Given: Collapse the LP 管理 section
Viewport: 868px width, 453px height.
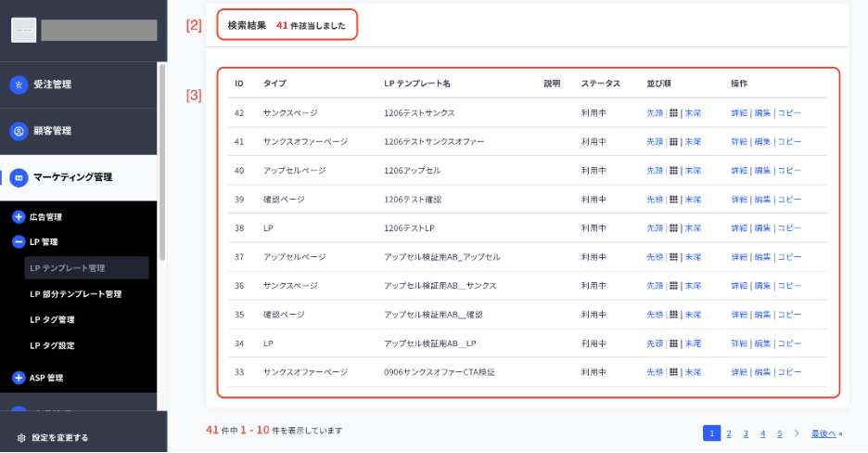Looking at the screenshot, I should pos(19,242).
